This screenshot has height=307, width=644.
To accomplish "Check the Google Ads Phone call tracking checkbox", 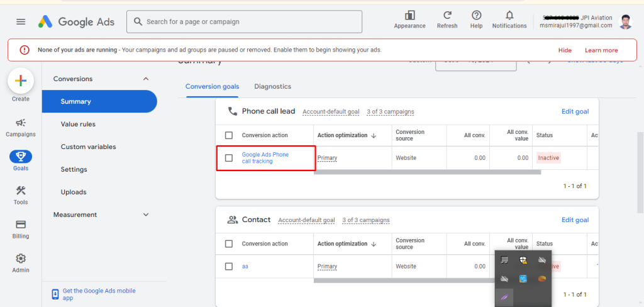I will [x=229, y=158].
